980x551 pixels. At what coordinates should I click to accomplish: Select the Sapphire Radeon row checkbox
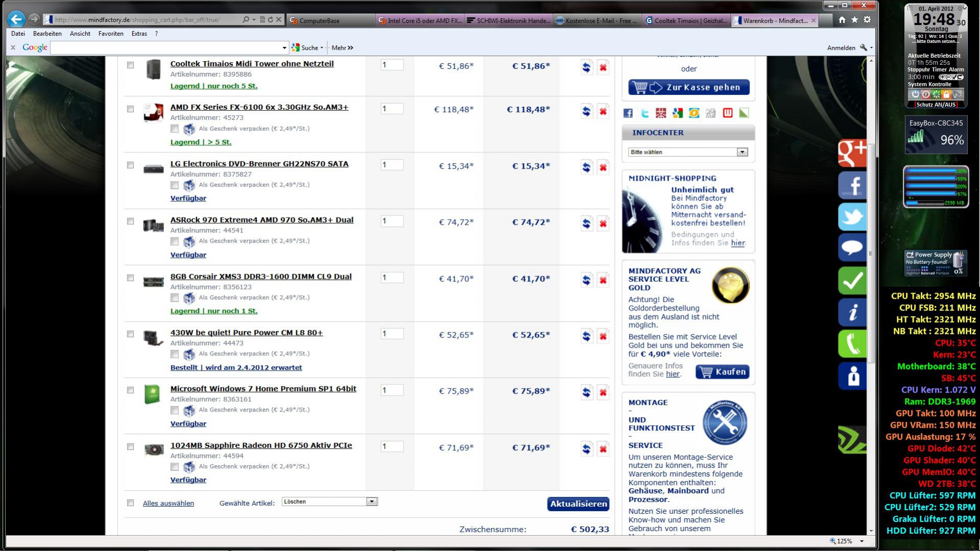[130, 447]
